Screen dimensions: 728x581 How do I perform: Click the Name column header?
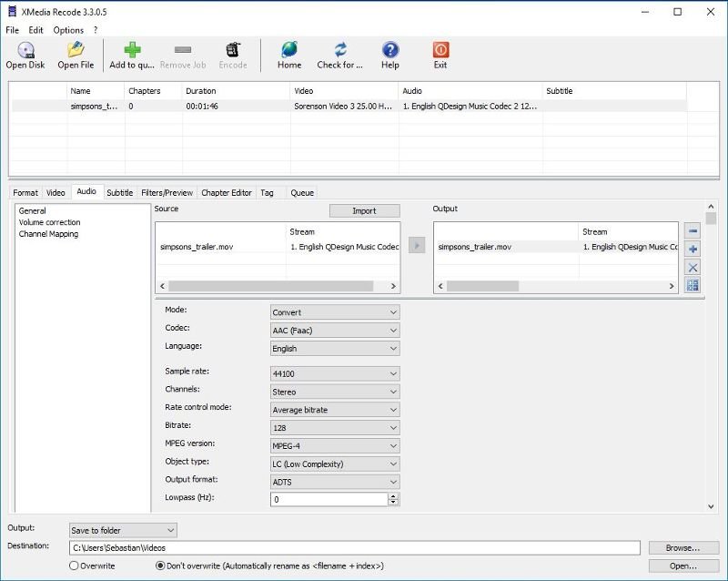[96, 91]
